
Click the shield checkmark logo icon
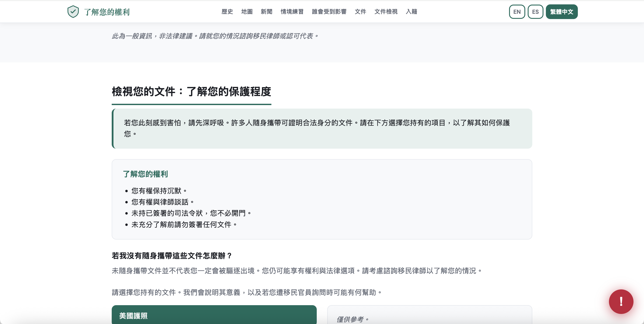pyautogui.click(x=73, y=12)
